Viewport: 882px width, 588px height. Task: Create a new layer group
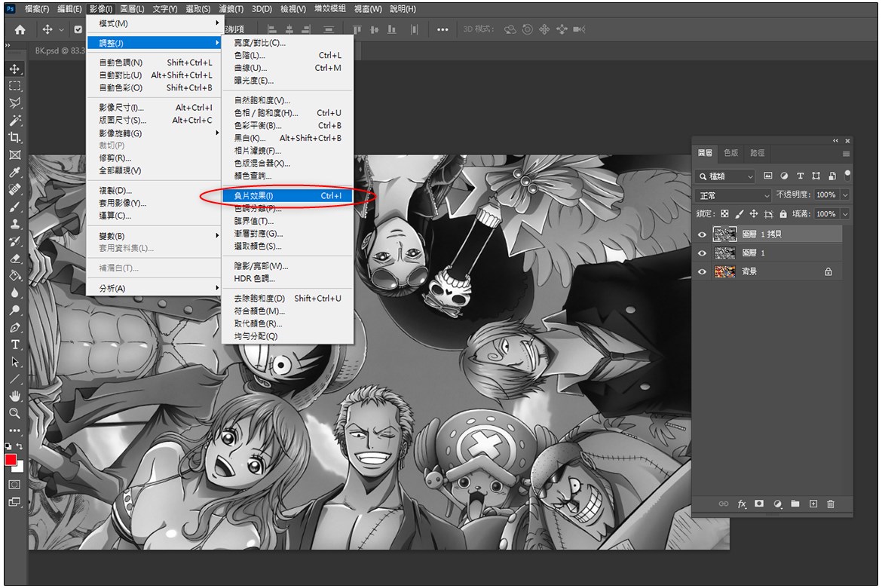click(795, 504)
